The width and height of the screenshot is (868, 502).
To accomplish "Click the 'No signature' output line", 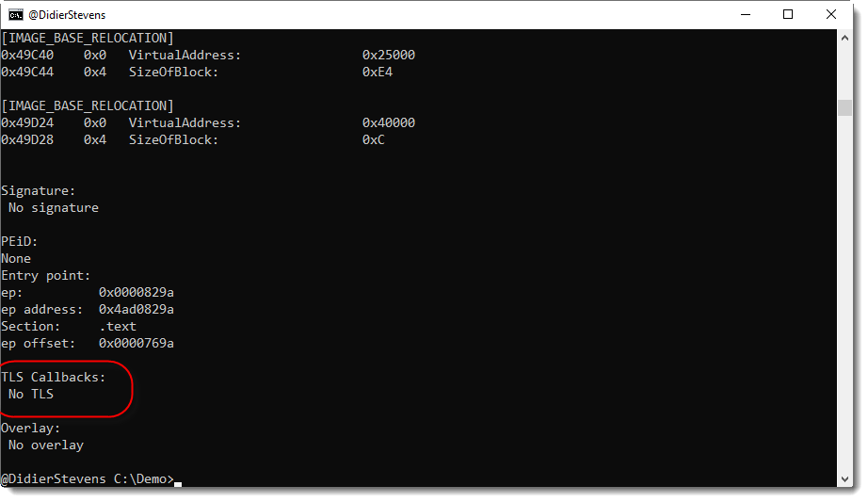I will pyautogui.click(x=53, y=208).
